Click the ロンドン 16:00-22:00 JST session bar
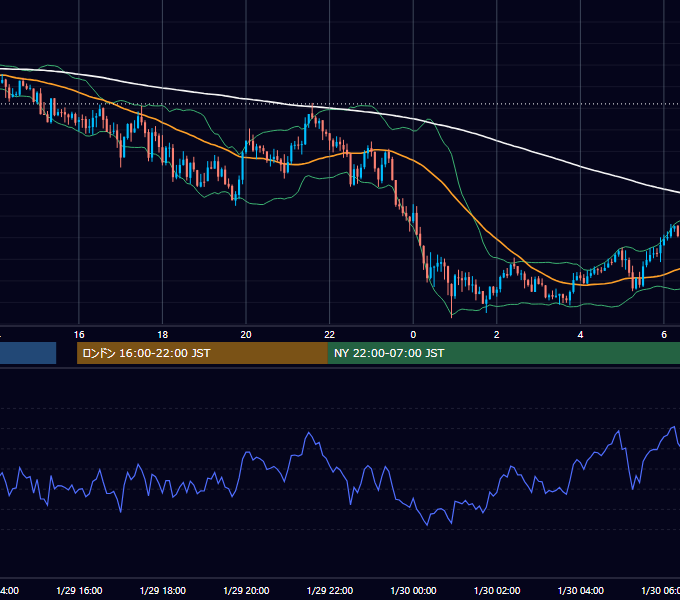Screen dimensions: 680x600 pos(202,353)
